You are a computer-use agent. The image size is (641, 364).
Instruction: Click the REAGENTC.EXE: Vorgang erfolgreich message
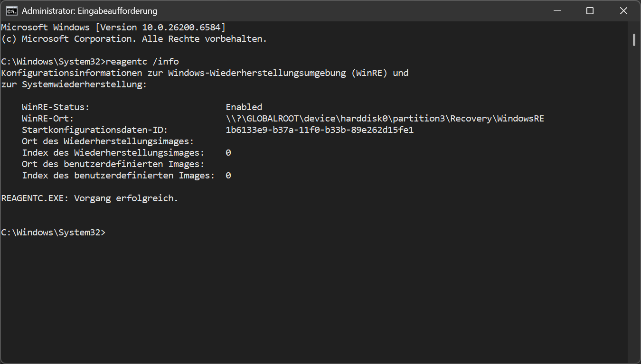(90, 198)
